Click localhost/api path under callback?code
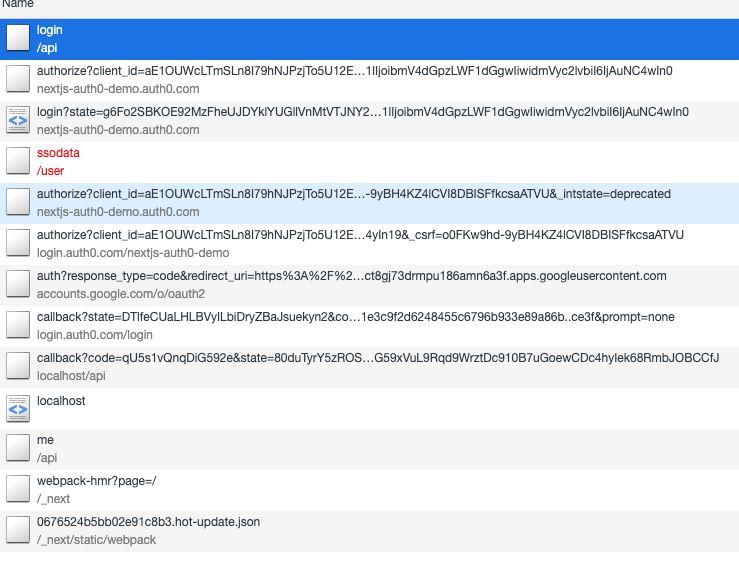 pos(71,376)
